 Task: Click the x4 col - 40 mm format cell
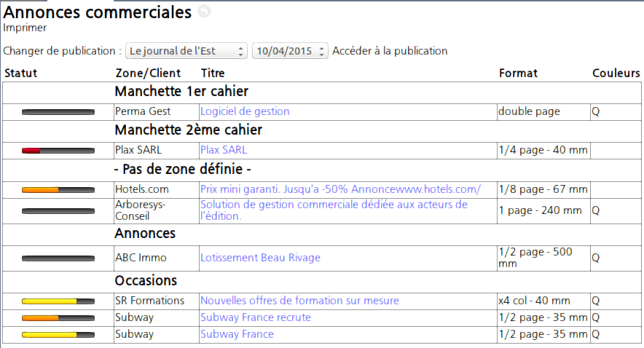[x=543, y=301]
